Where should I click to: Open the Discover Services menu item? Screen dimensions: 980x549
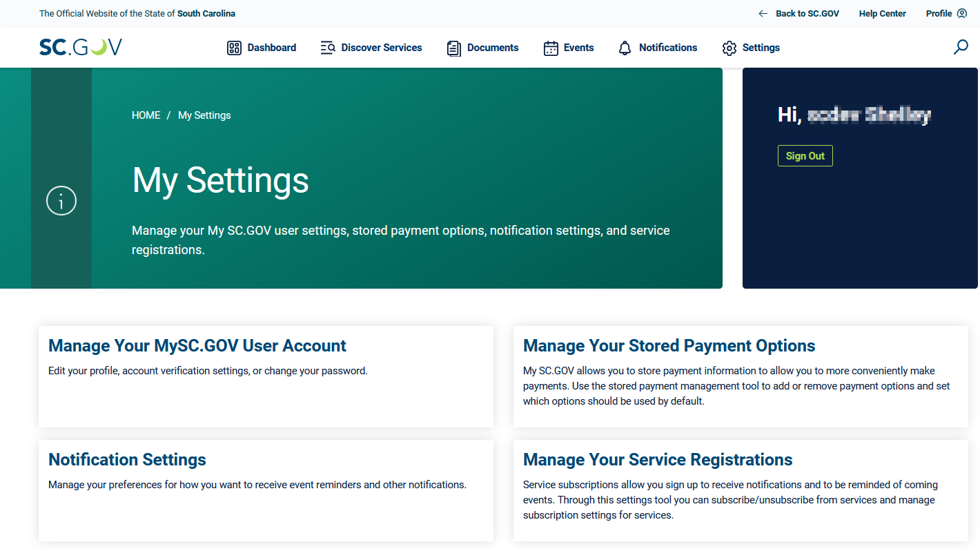tap(371, 48)
